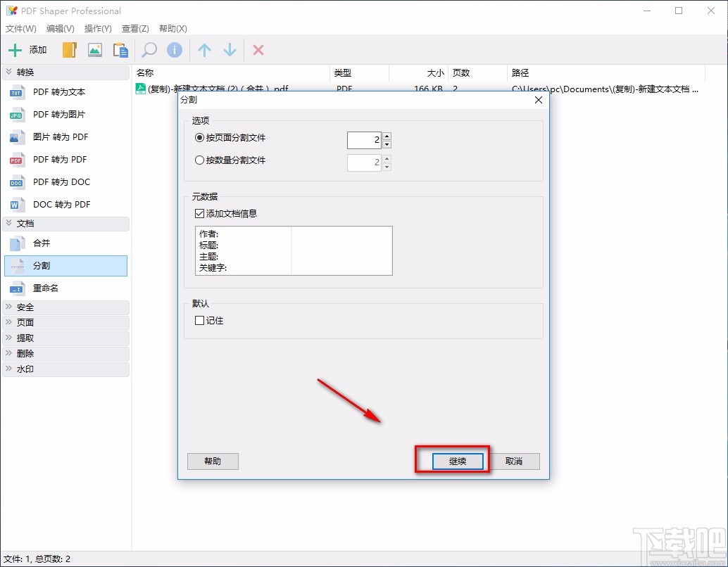Click the blue info icon
This screenshot has width=728, height=567.
(x=175, y=50)
